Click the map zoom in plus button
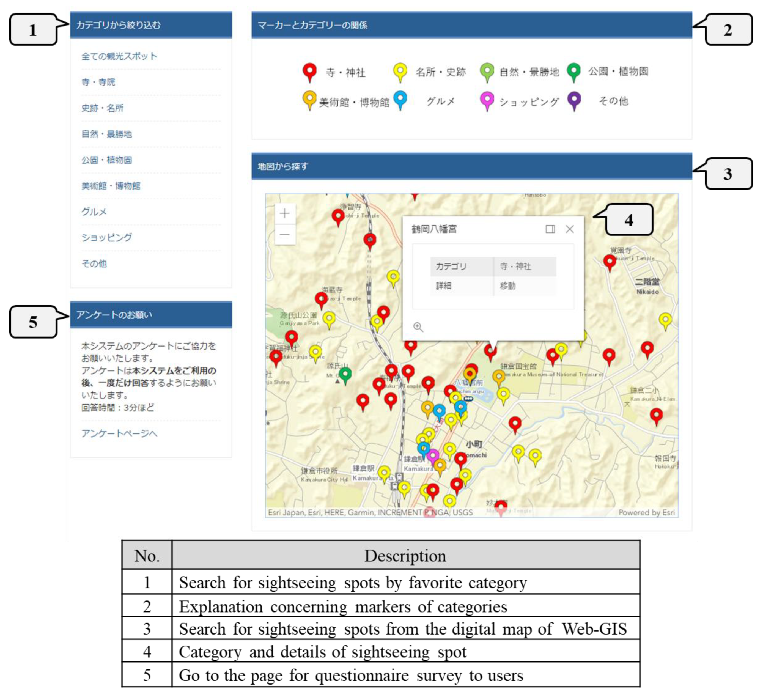 [284, 214]
